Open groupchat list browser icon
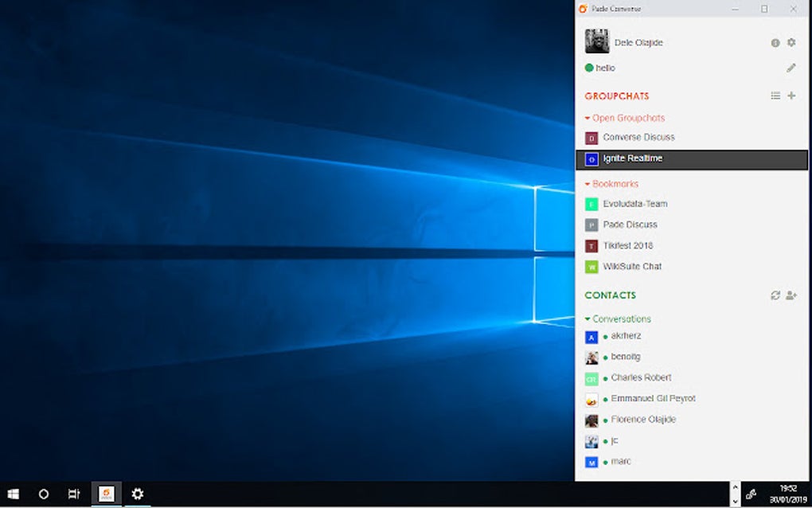The width and height of the screenshot is (812, 508). click(775, 96)
